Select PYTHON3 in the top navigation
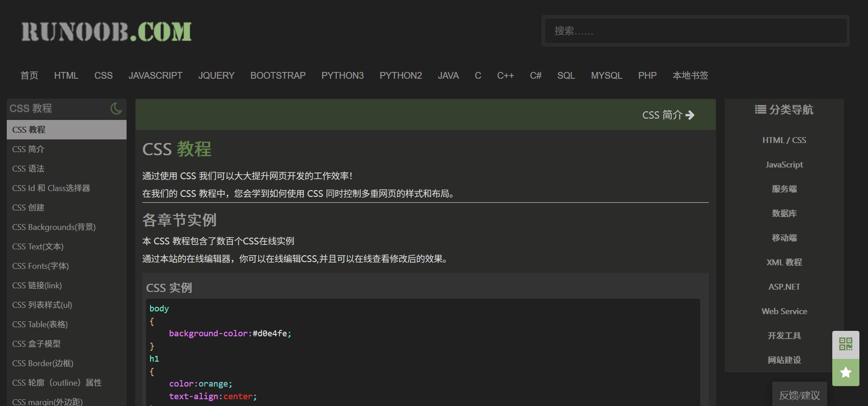 342,76
